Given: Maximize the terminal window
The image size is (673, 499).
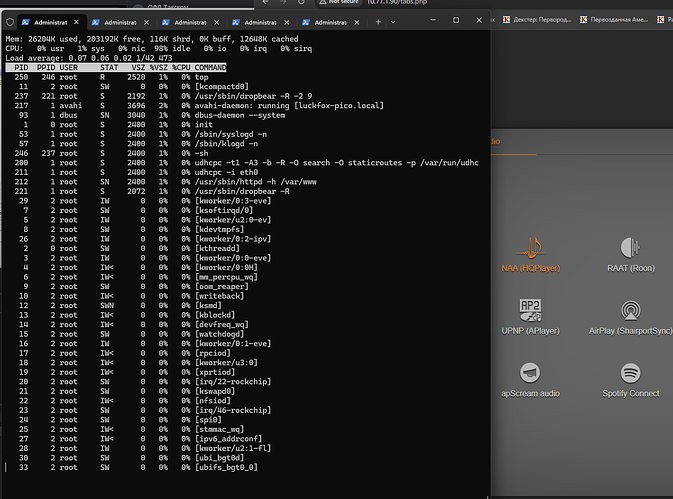Looking at the screenshot, I should pos(455,22).
